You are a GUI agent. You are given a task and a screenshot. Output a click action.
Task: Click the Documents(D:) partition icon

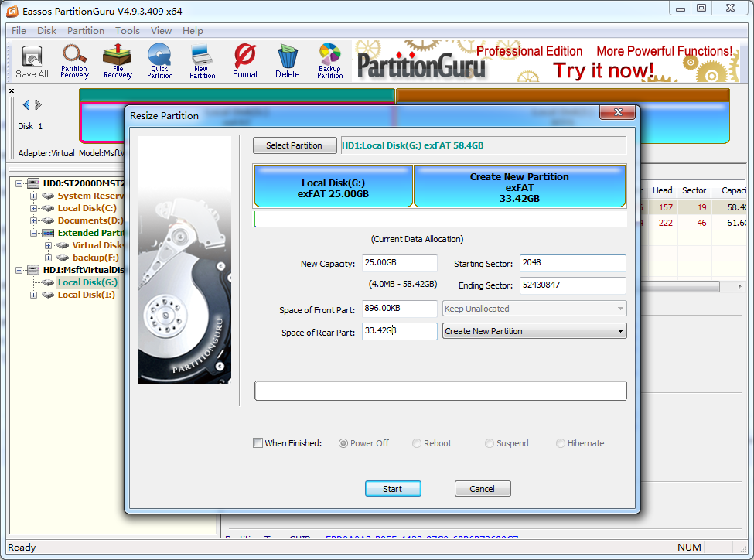pyautogui.click(x=47, y=220)
